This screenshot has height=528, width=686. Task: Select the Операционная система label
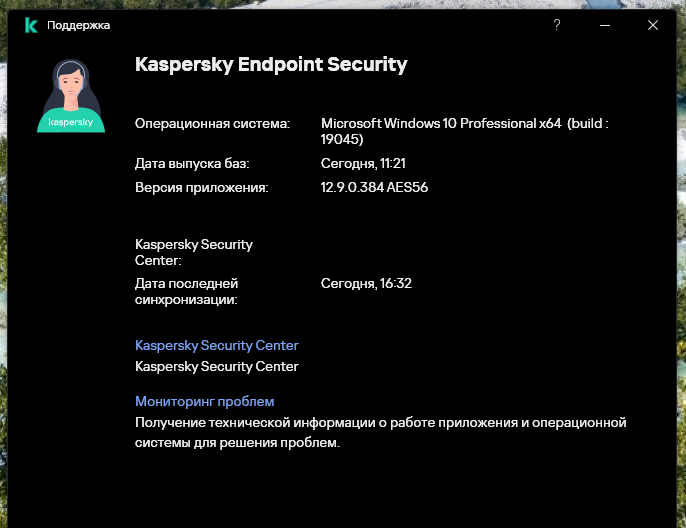[x=212, y=123]
